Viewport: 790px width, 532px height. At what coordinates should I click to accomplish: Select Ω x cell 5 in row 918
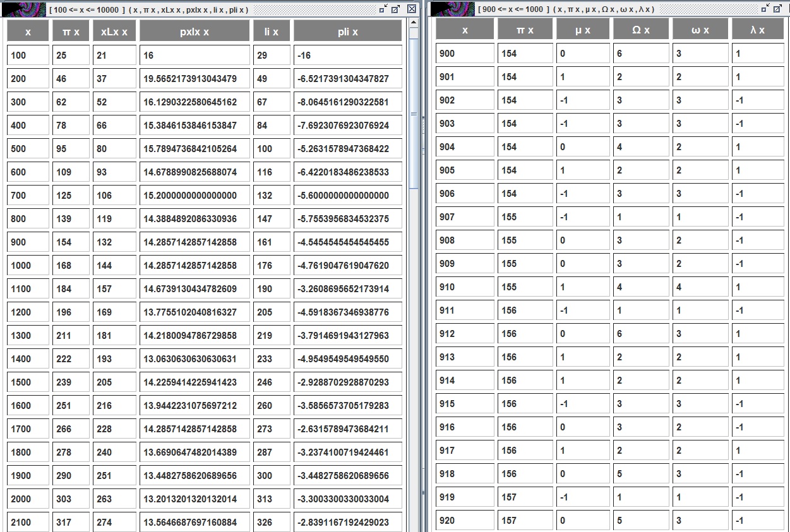point(641,474)
